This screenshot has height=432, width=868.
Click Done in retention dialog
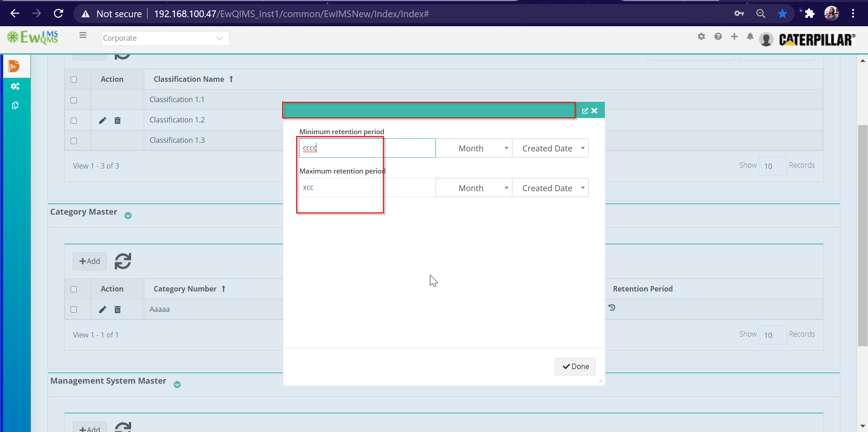[575, 366]
